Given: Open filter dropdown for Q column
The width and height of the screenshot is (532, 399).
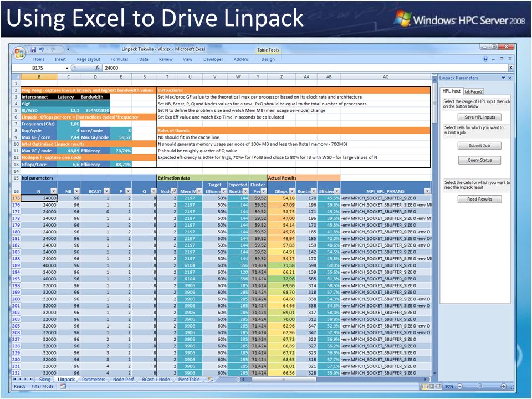Looking at the screenshot, I should pyautogui.click(x=154, y=191).
